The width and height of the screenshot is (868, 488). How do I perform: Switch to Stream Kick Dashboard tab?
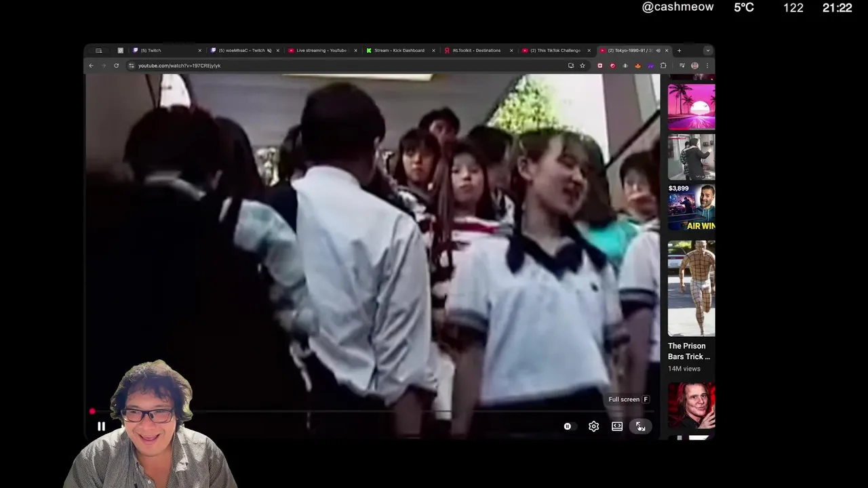point(399,50)
